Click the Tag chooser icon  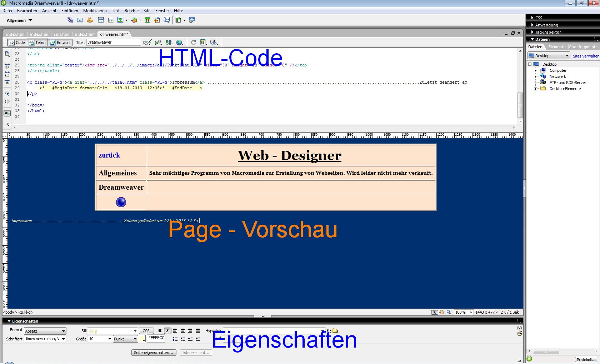[192, 20]
